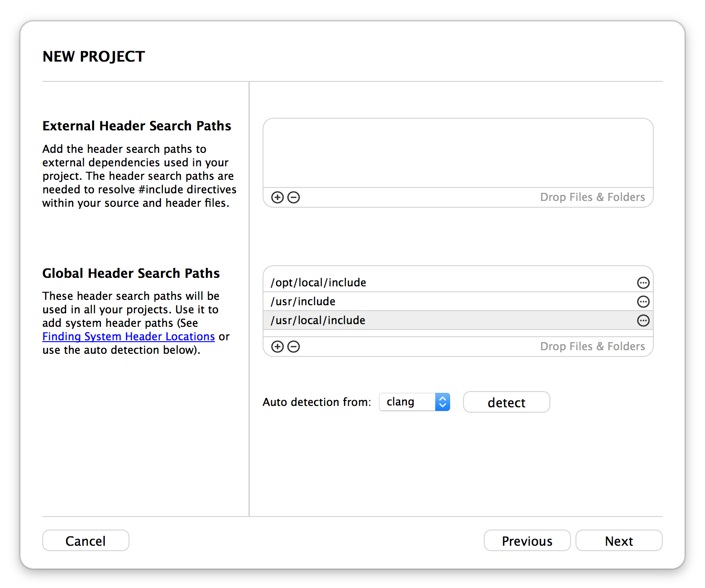Remove selected path from External Header Search Paths
The image size is (705, 588).
tap(294, 197)
